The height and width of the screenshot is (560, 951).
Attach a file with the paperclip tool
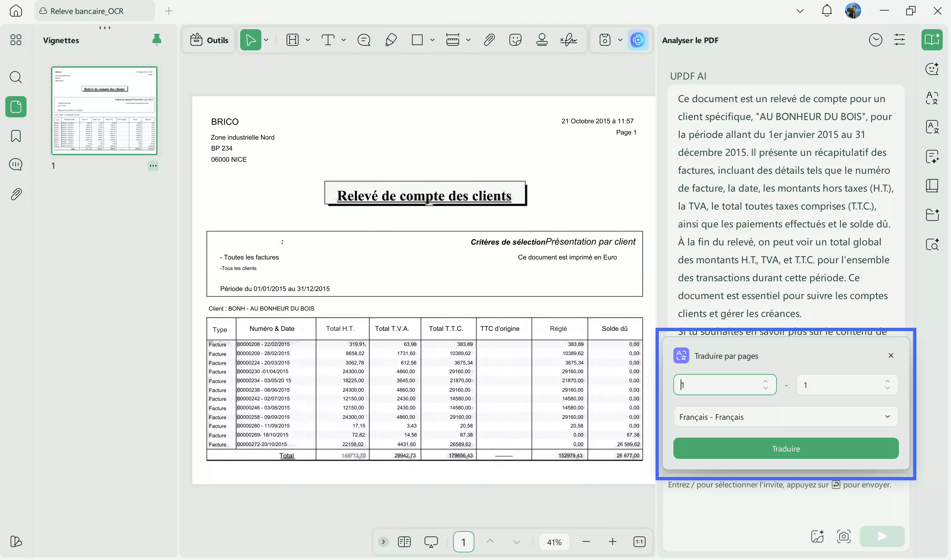(x=489, y=40)
